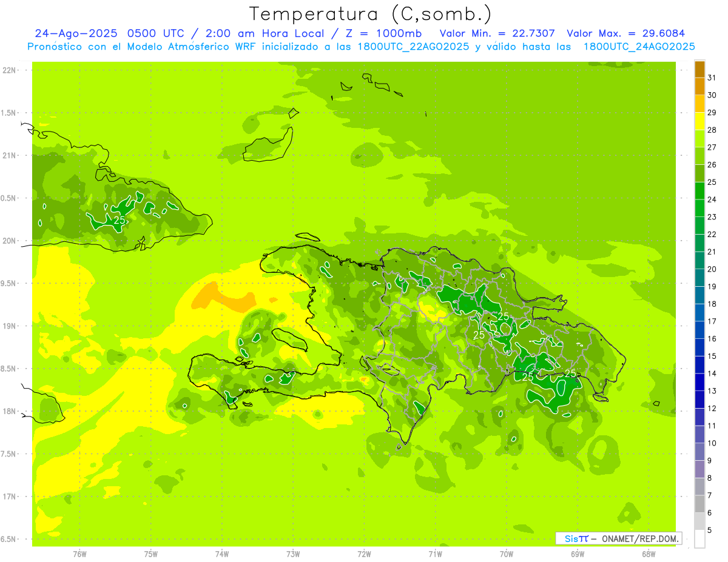The image size is (728, 562).
Task: Click the '74W' longitude axis label
Action: (222, 554)
